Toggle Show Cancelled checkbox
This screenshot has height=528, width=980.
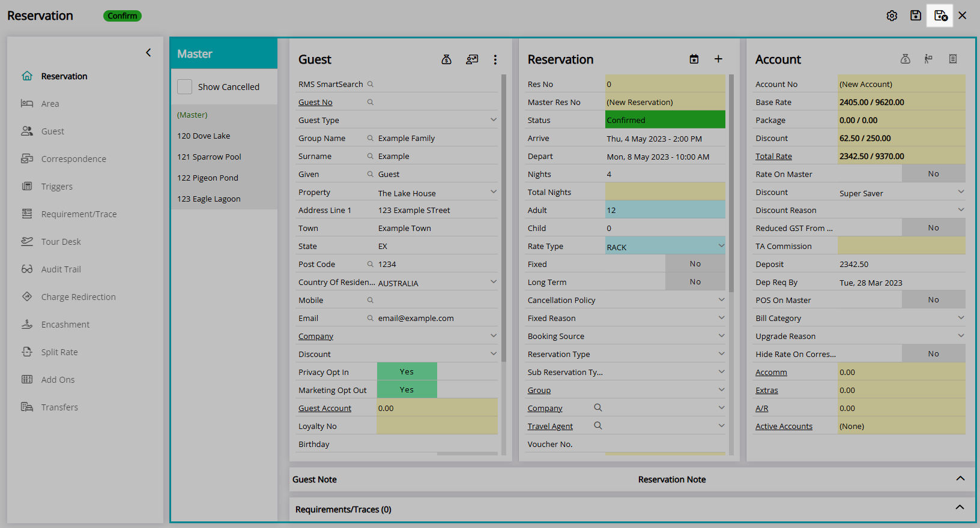point(185,87)
